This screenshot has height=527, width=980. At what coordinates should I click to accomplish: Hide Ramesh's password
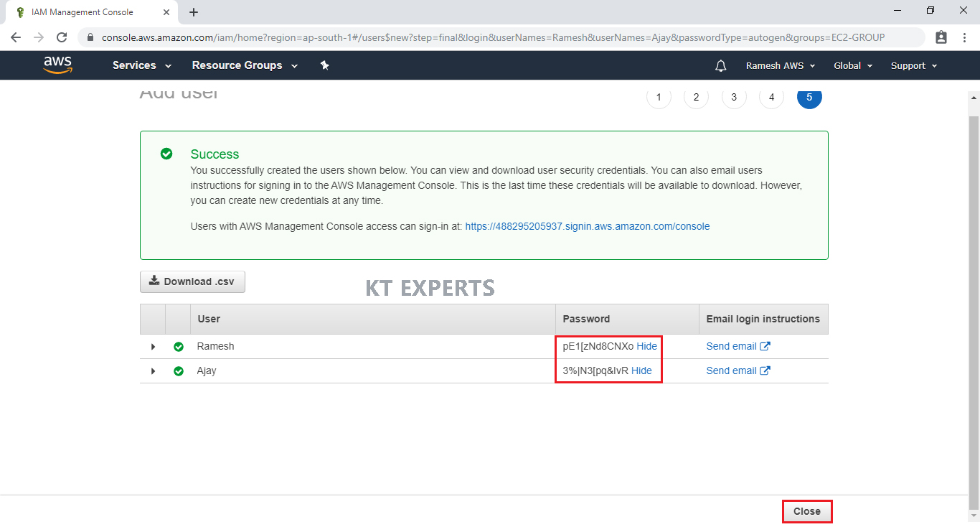(646, 346)
